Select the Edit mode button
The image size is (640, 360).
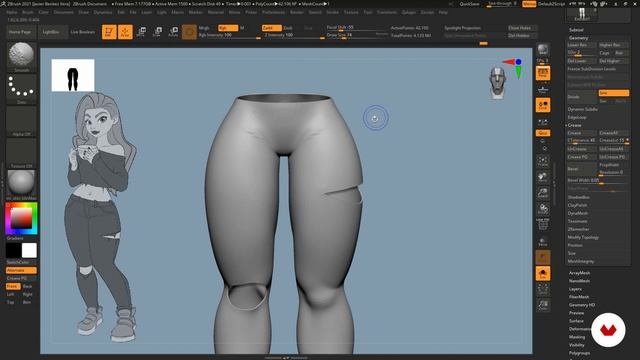[109, 32]
